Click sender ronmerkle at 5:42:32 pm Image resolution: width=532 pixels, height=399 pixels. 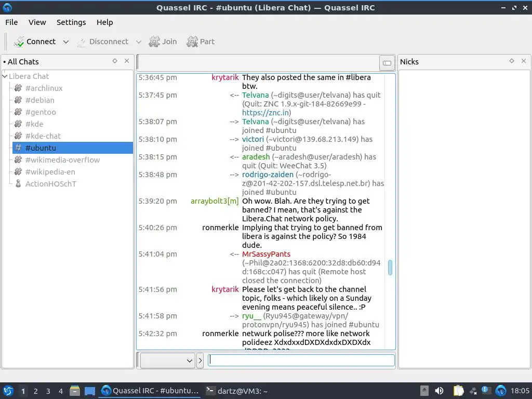tap(220, 334)
